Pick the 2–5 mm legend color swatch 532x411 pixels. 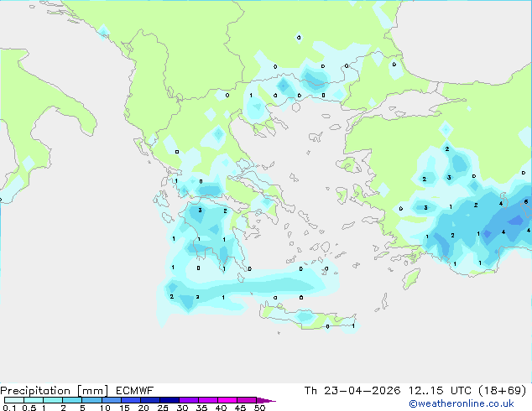coord(72,400)
